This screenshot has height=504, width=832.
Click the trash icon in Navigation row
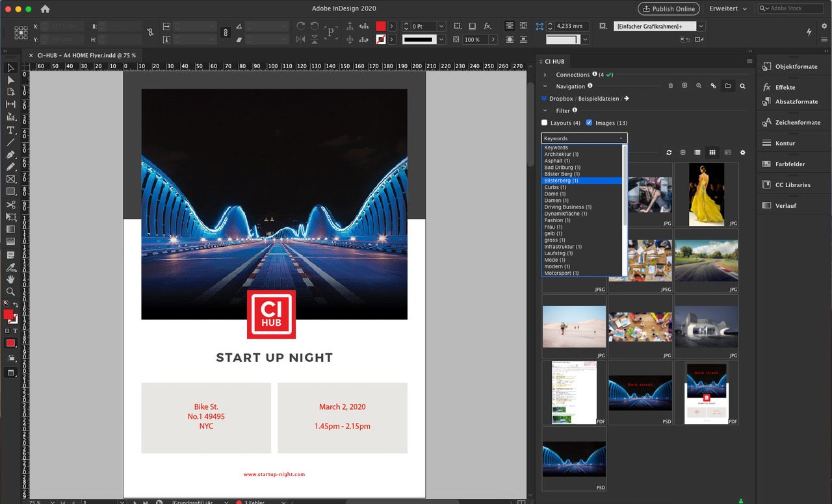point(671,86)
